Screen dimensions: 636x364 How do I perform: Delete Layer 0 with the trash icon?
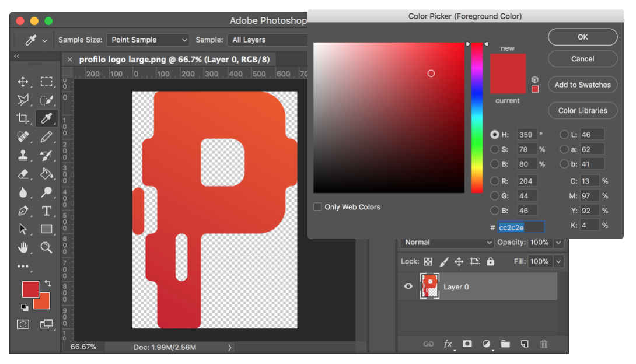pos(544,344)
